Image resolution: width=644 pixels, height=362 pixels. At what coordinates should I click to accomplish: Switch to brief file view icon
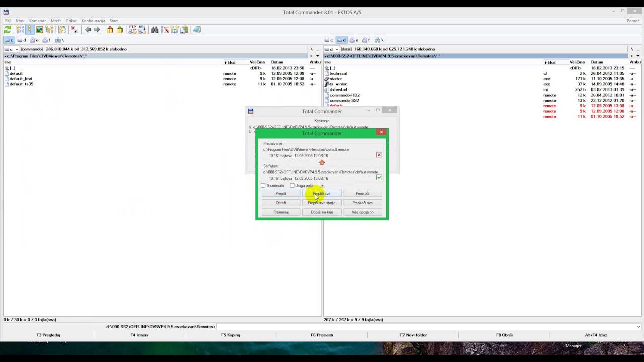pyautogui.click(x=20, y=30)
